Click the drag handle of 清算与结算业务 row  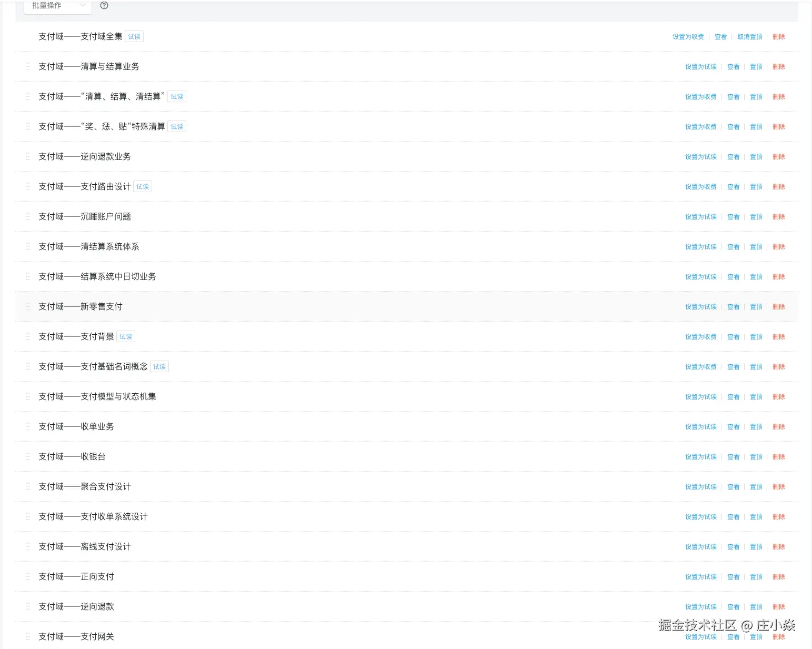pos(27,66)
